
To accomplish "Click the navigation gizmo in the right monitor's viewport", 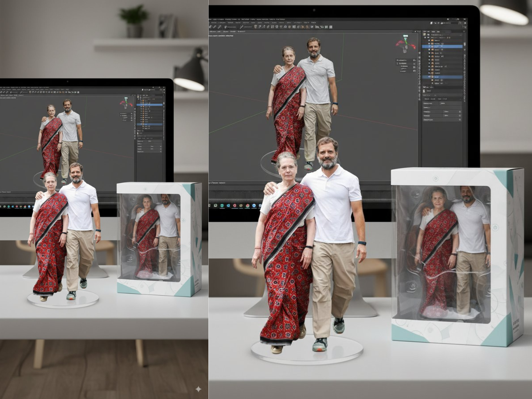I will (x=406, y=43).
